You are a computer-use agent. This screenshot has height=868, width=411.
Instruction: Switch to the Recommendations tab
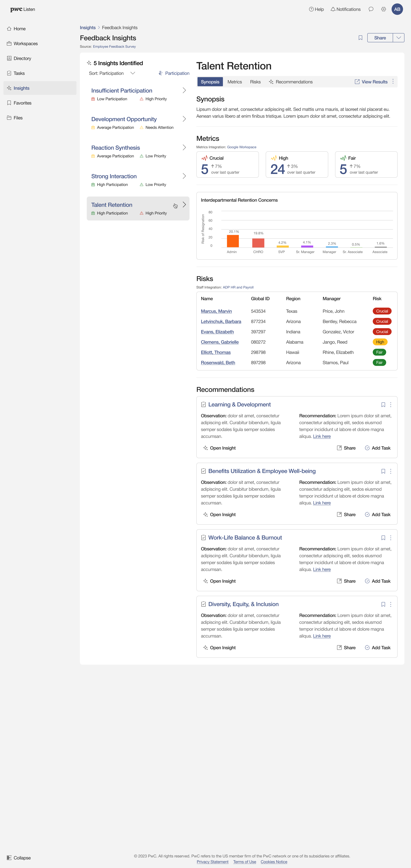coord(291,82)
